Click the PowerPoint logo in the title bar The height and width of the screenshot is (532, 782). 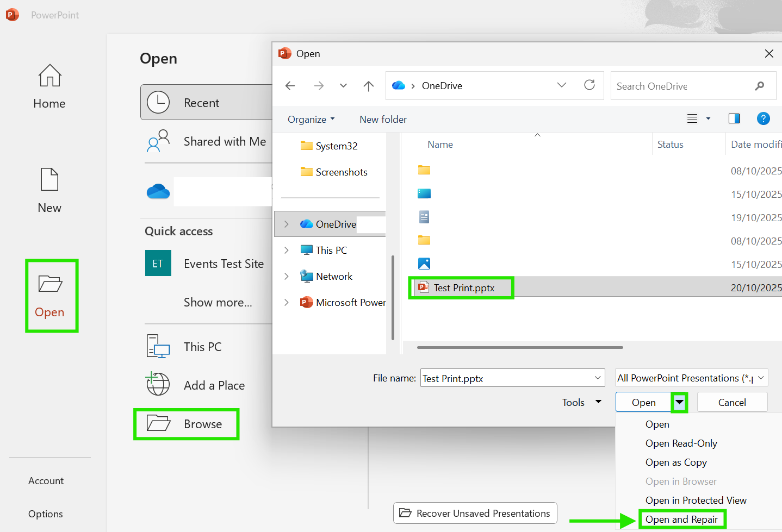pos(12,15)
